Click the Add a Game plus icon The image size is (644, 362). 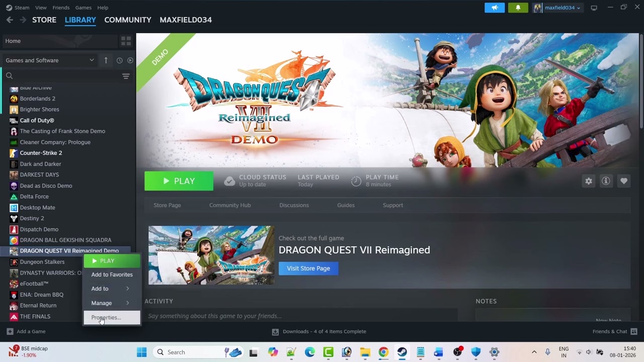click(10, 331)
